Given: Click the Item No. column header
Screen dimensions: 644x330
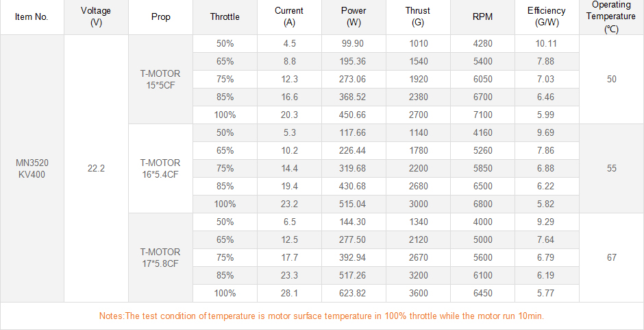Looking at the screenshot, I should coord(32,17).
